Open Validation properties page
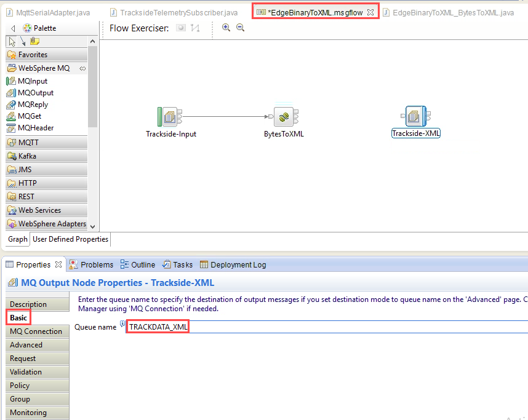Screen dimensions: 528x420 [x=38, y=372]
